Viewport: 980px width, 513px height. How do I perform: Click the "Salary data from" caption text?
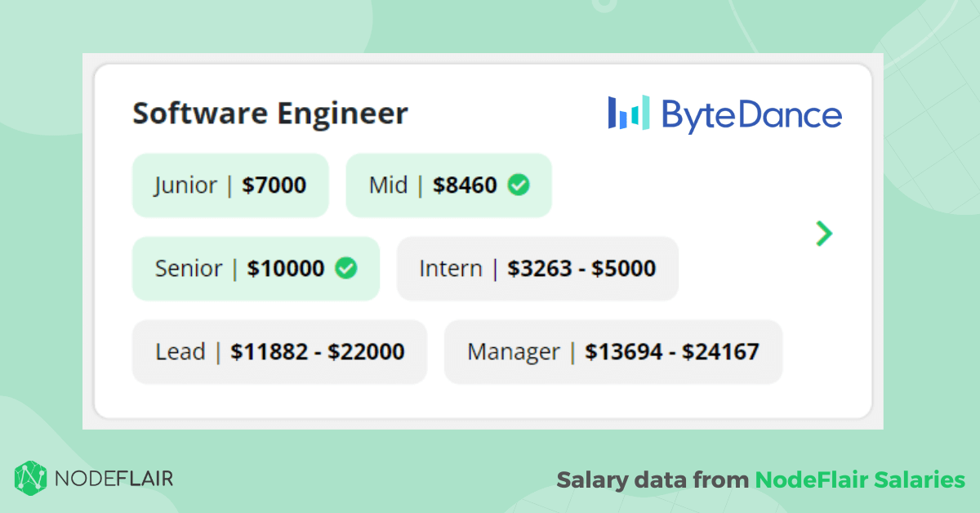coord(652,480)
